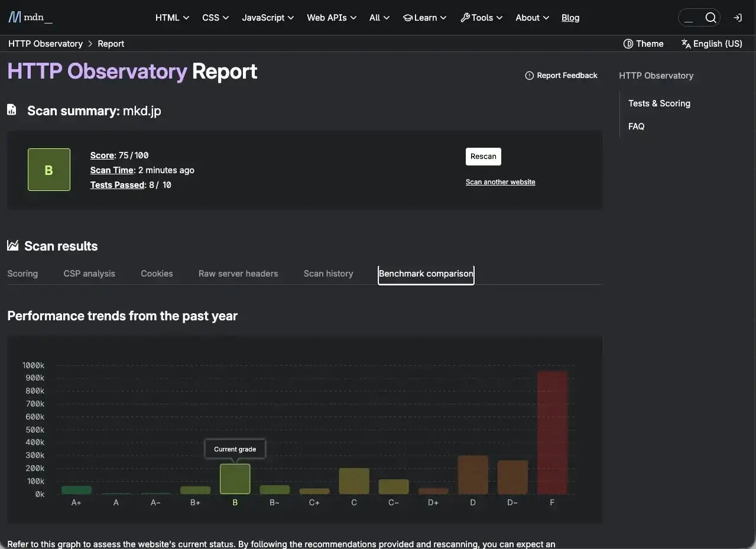Click the C bar in chart
The height and width of the screenshot is (549, 756).
coord(354,481)
